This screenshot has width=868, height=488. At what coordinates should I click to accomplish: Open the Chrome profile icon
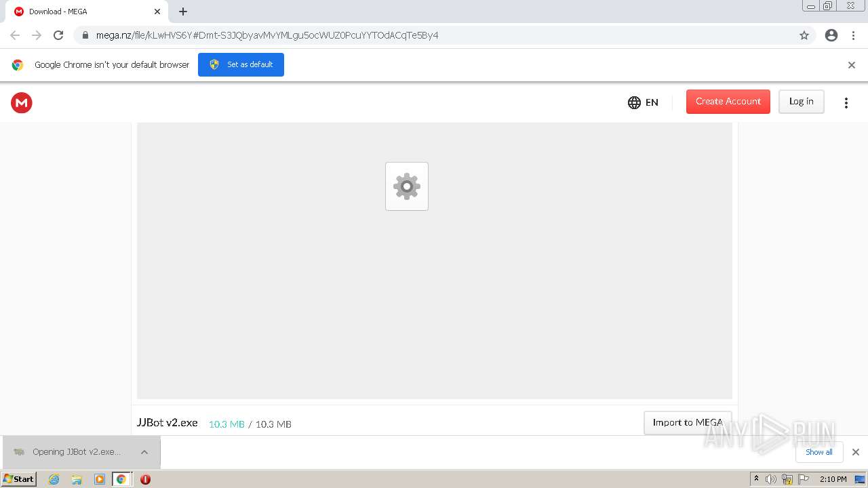[x=831, y=35]
